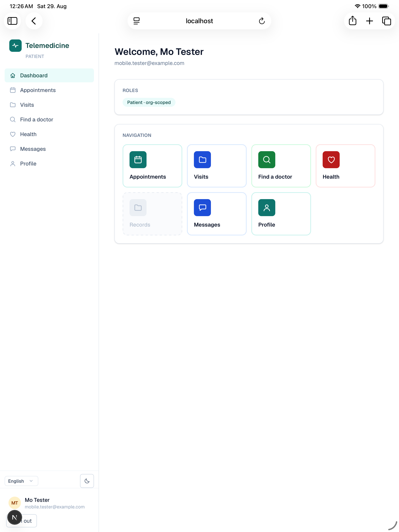The image size is (399, 532).
Task: Go back with the browser back arrow
Action: (x=34, y=21)
